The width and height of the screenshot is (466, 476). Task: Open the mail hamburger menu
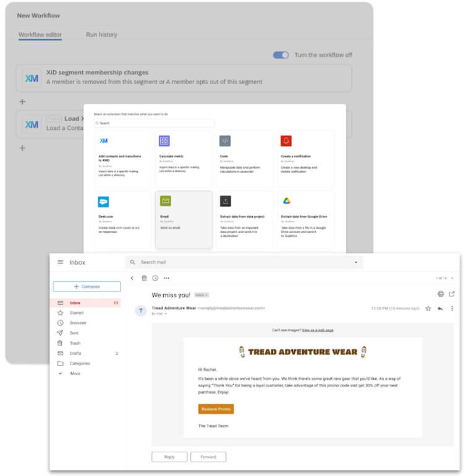pos(61,262)
